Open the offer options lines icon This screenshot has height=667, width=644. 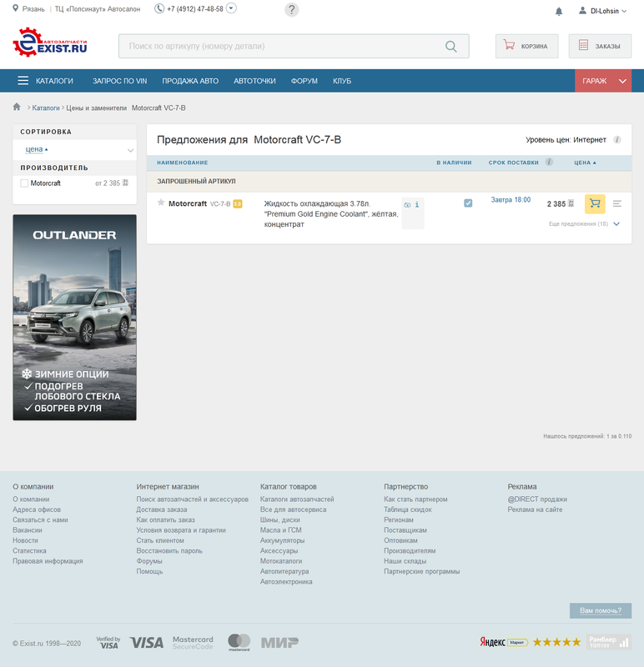616,203
